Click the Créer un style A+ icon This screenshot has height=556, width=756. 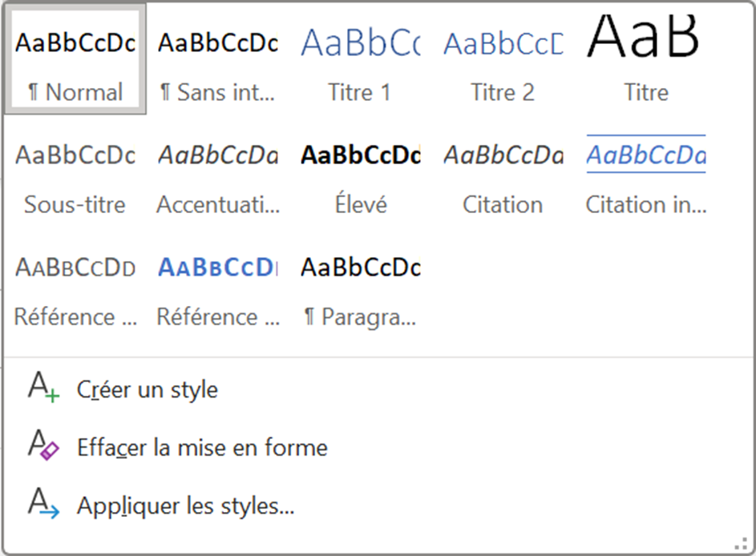[x=43, y=388]
